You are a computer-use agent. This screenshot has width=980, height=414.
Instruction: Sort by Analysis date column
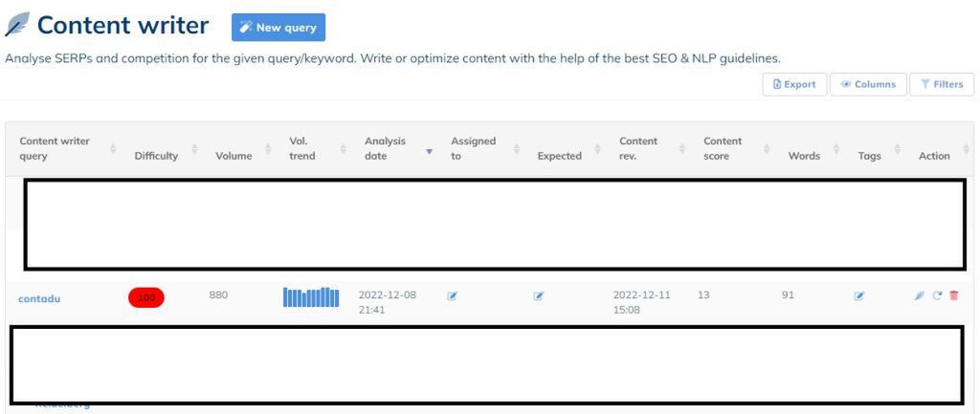click(x=385, y=148)
